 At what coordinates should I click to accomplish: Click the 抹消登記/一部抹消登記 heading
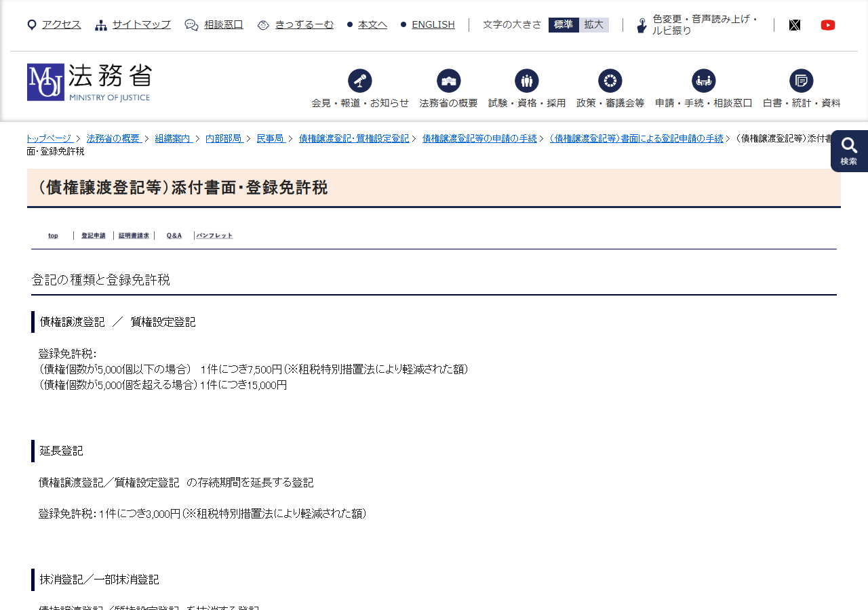100,579
